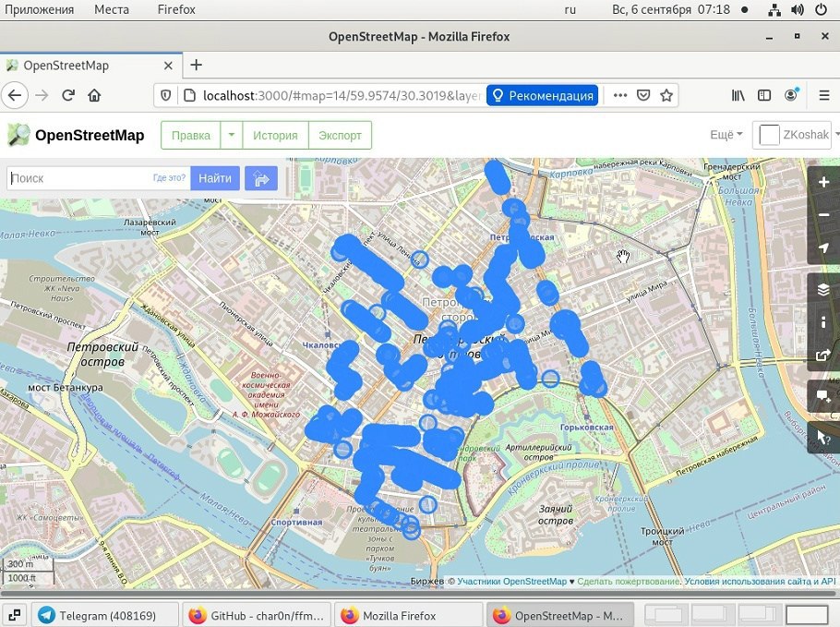Zoom in on the map
Image resolution: width=840 pixels, height=627 pixels.
pos(823,183)
